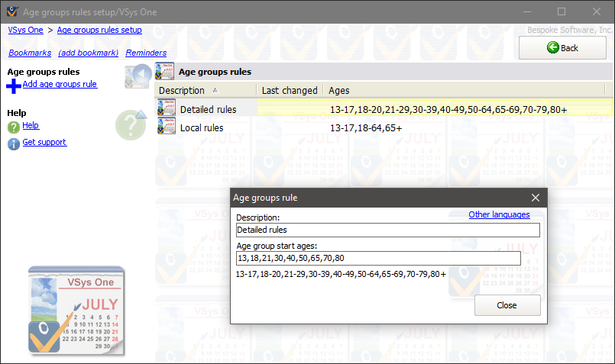The width and height of the screenshot is (615, 364).
Task: Click the VSys One title bar app icon
Action: 10,11
